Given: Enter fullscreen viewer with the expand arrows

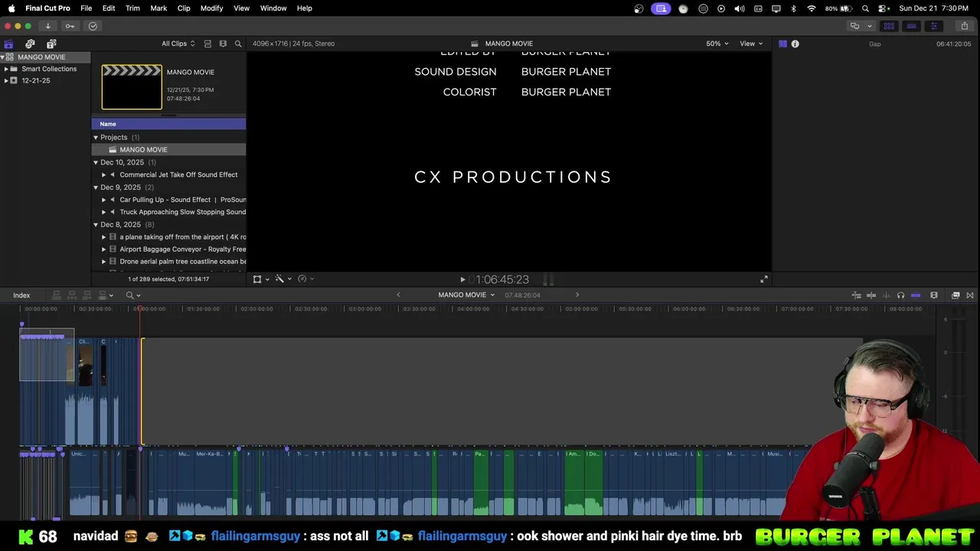Looking at the screenshot, I should (763, 279).
